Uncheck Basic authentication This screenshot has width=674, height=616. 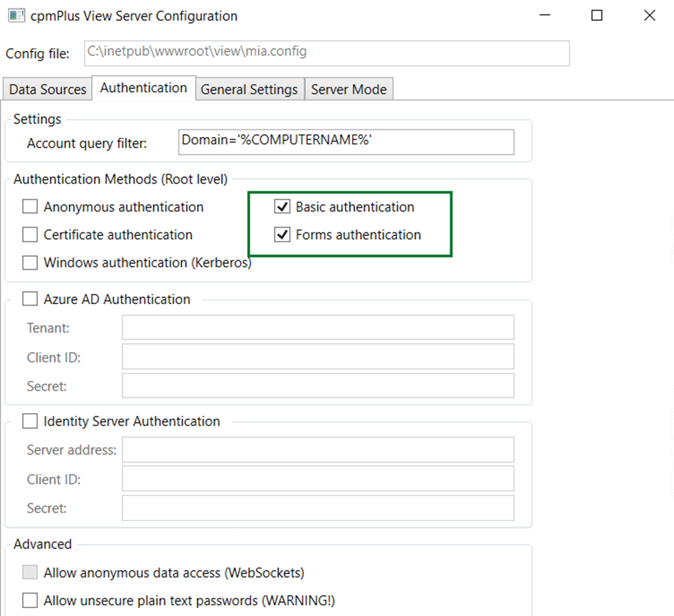pyautogui.click(x=282, y=207)
